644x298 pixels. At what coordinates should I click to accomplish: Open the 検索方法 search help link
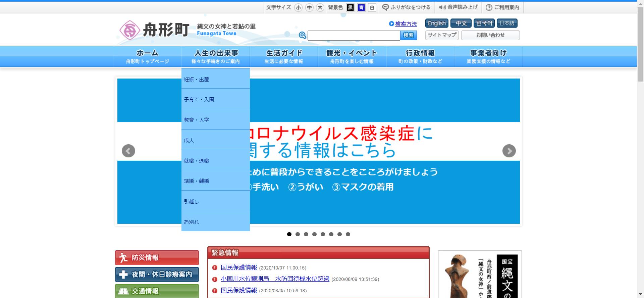[x=406, y=24]
